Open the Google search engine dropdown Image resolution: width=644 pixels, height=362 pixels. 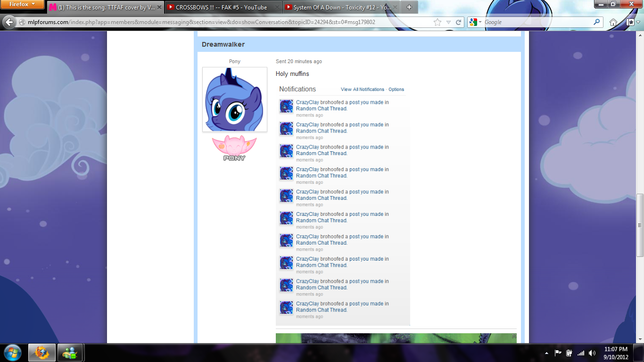[475, 22]
